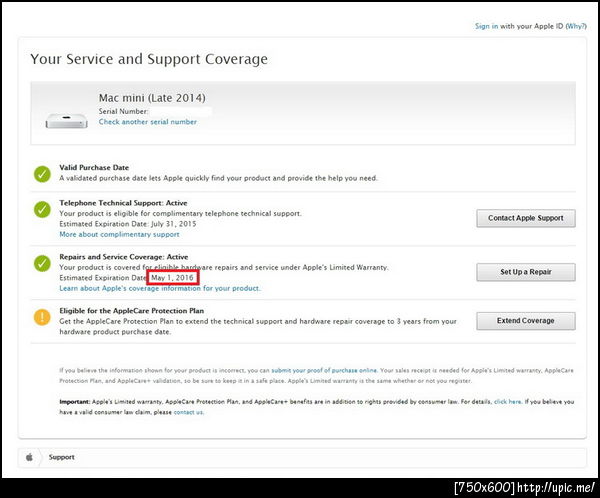Image resolution: width=600 pixels, height=498 pixels.
Task: Click the Contact Apple Support button
Action: click(526, 218)
